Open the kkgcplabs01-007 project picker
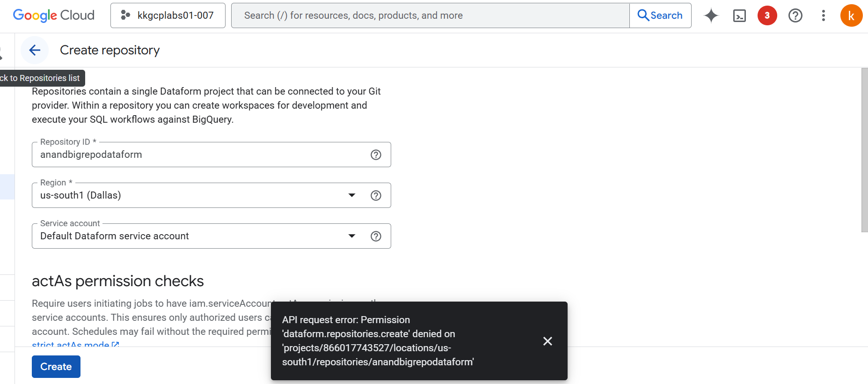 (168, 15)
